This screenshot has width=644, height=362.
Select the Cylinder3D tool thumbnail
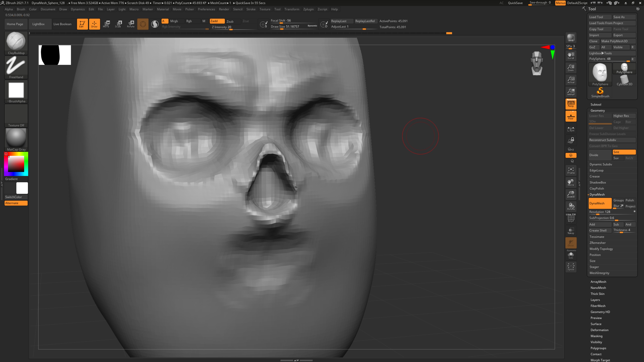pos(624,80)
